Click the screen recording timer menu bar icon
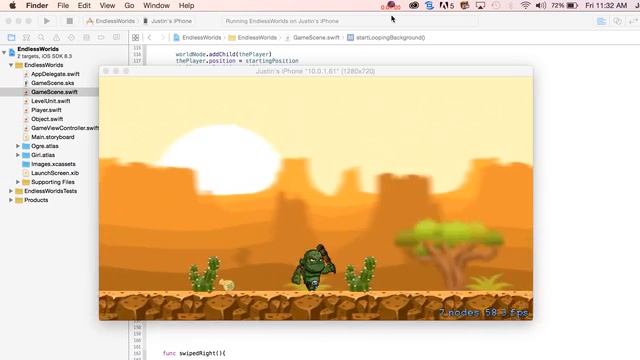Image resolution: width=640 pixels, height=360 pixels. (391, 5)
